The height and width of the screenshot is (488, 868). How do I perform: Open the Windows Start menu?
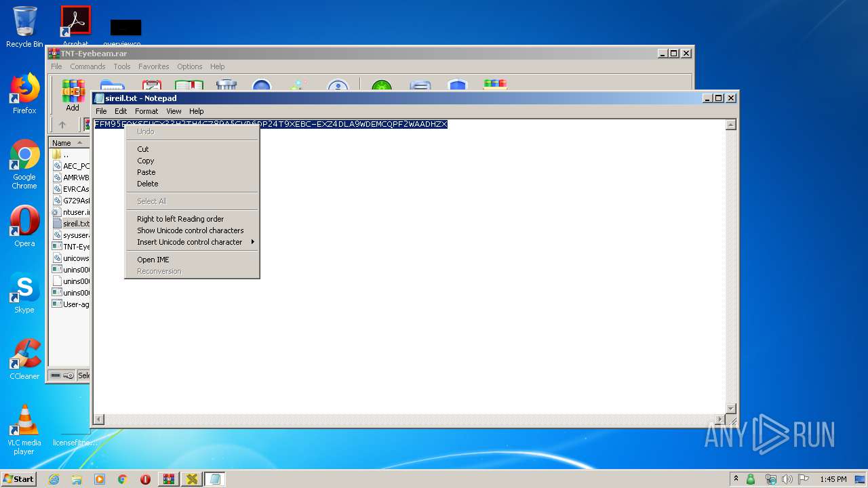[18, 479]
